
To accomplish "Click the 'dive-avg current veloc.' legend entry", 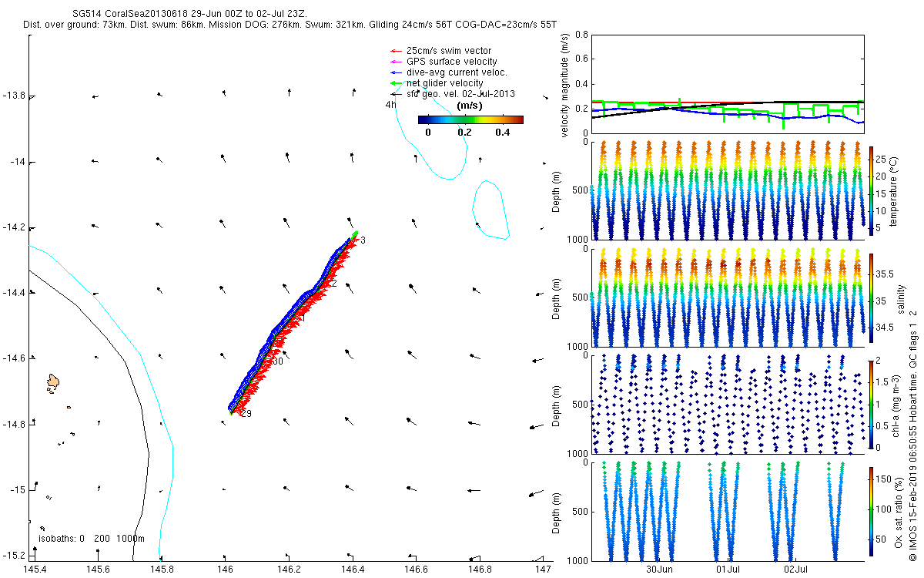I will point(449,72).
